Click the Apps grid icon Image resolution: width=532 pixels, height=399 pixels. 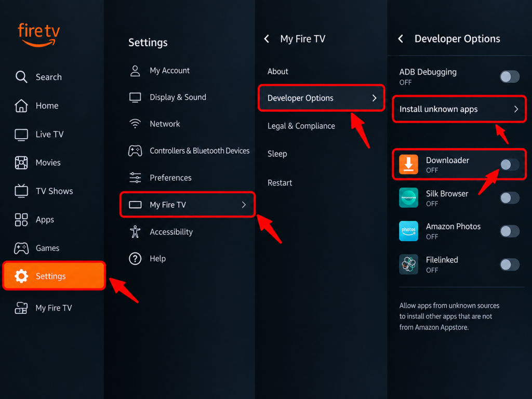tap(21, 220)
